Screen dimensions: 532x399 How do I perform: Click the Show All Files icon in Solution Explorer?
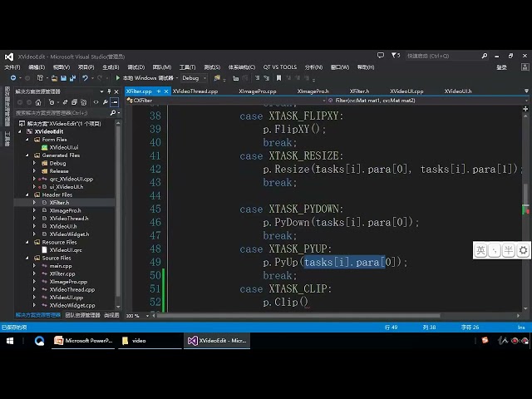[84, 102]
